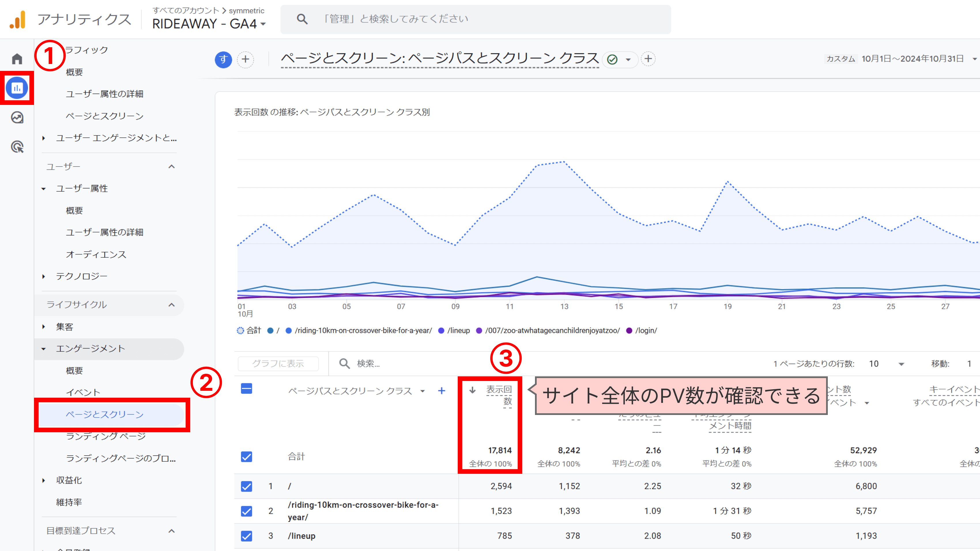This screenshot has width=980, height=551.
Task: Collapse the エンゲージメント tree item
Action: (43, 349)
